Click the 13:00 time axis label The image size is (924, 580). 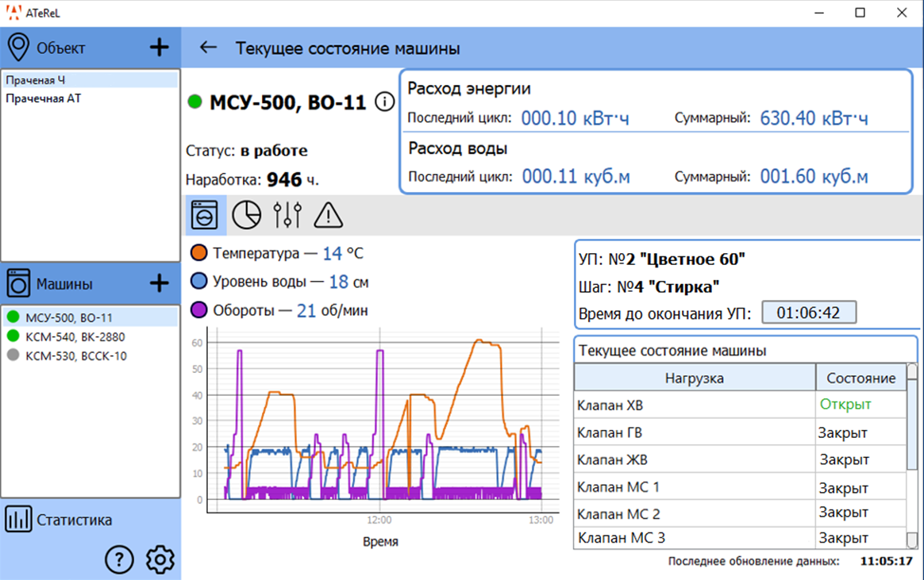click(541, 520)
